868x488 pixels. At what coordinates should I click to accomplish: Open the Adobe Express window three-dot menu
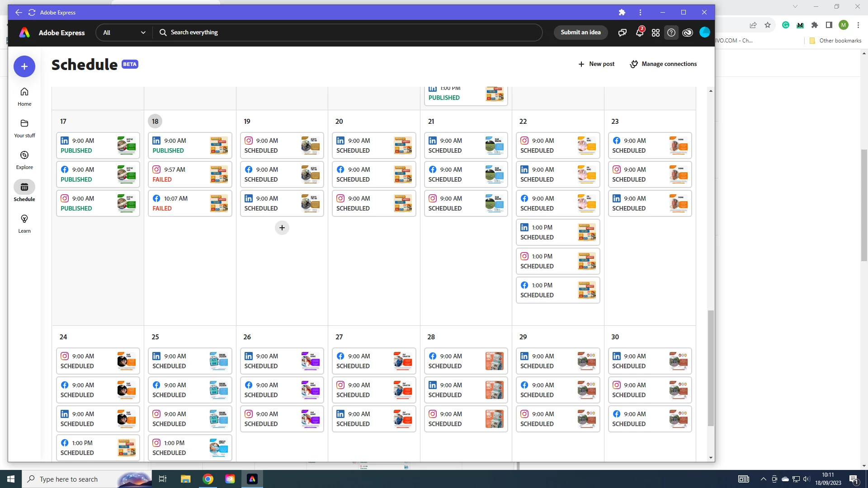coord(640,13)
